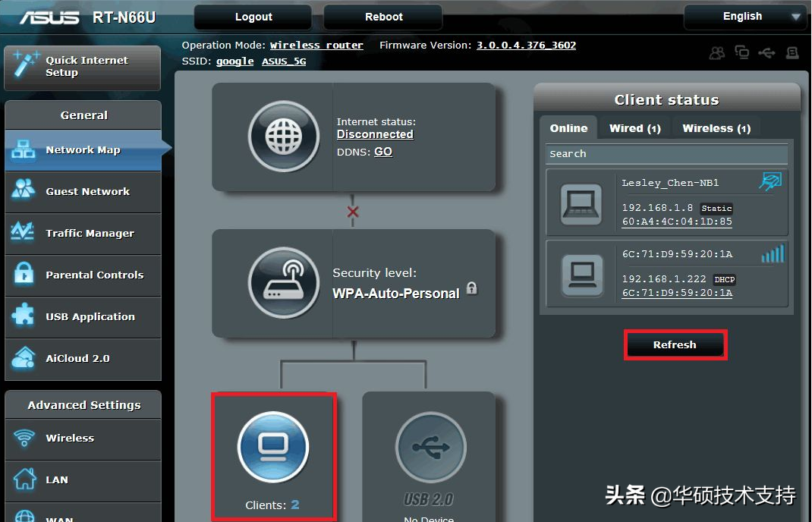Viewport: 812px width, 522px height.
Task: Open the Wireless router operation mode link
Action: 316,46
